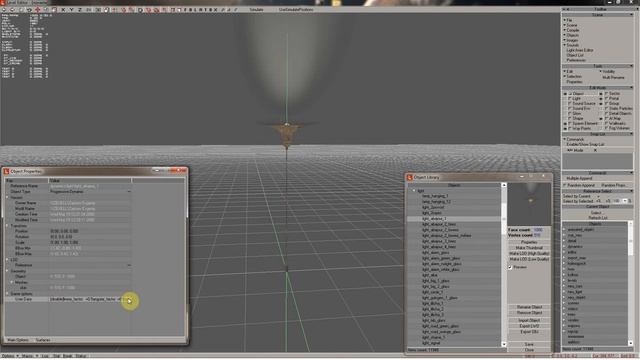Open the Sounds dropdown menu
640x360 pixels.
(x=571, y=45)
